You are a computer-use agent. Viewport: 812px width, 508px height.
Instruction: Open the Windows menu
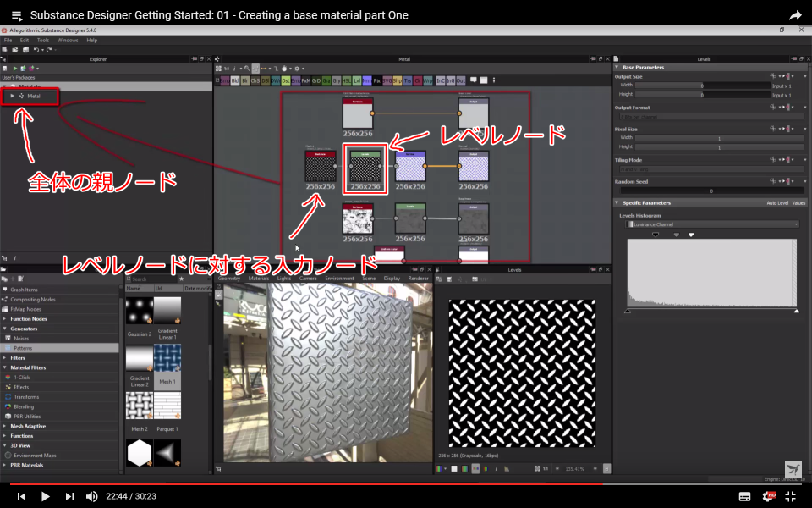68,40
